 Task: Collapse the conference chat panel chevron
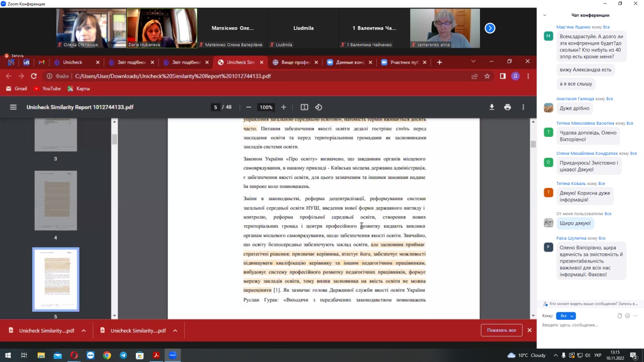(x=544, y=15)
